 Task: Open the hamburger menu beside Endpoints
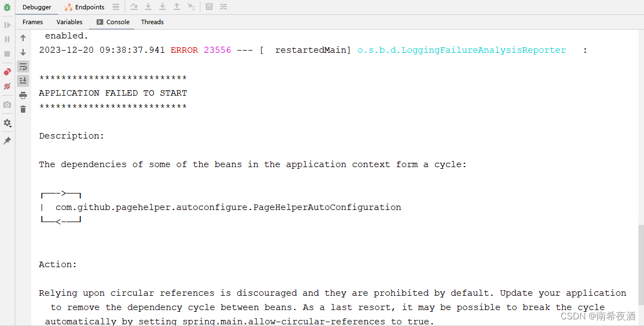115,7
